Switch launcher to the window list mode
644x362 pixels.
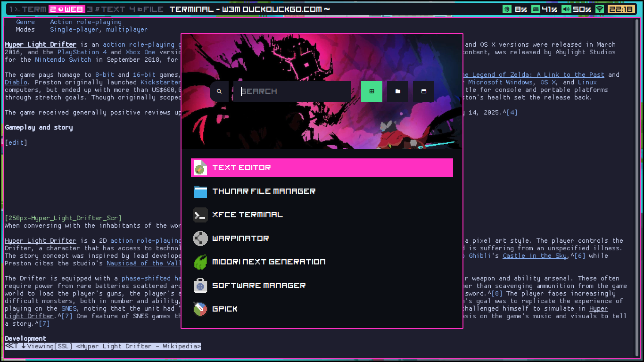[x=423, y=91]
